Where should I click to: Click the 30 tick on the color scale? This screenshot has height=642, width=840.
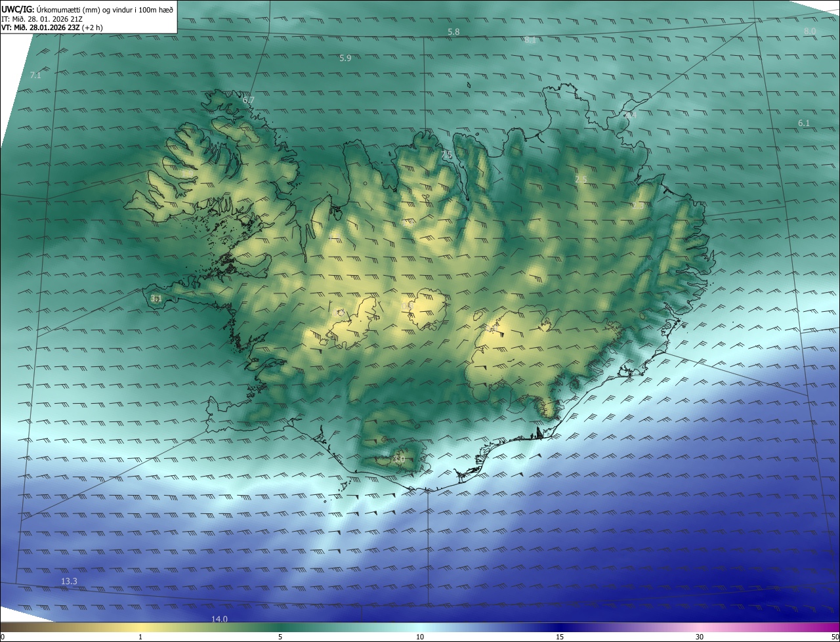click(700, 637)
